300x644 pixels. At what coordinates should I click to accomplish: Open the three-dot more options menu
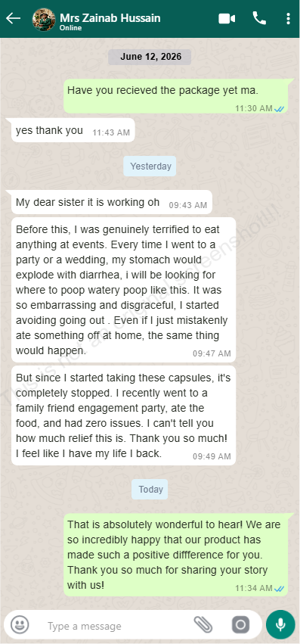click(x=288, y=18)
